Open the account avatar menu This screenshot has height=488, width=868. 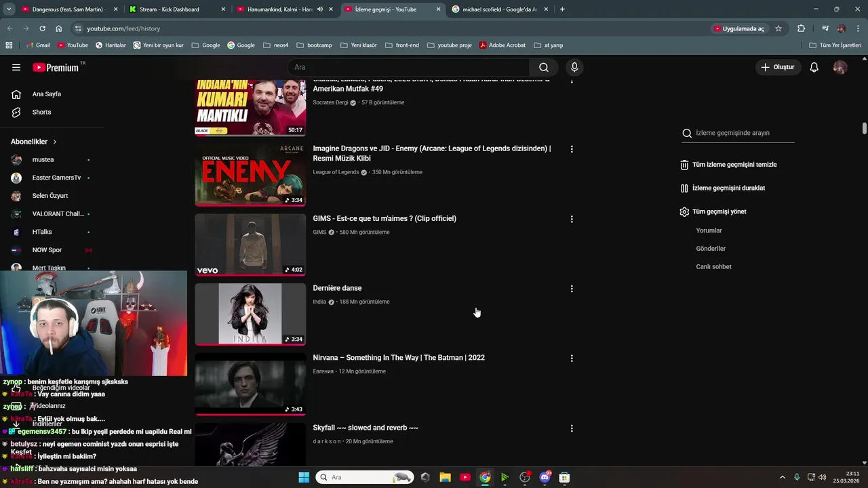(x=840, y=67)
